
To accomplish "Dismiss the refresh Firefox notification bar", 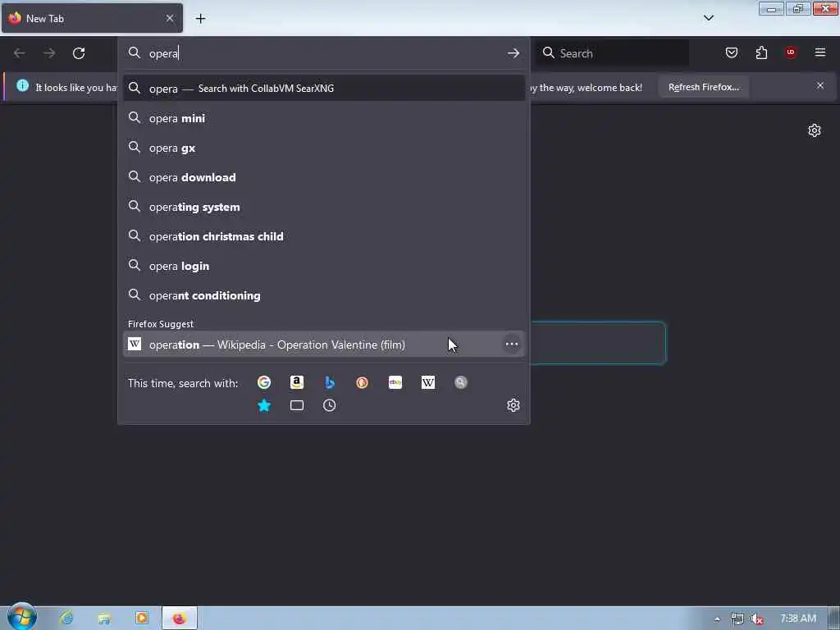I will tap(820, 85).
